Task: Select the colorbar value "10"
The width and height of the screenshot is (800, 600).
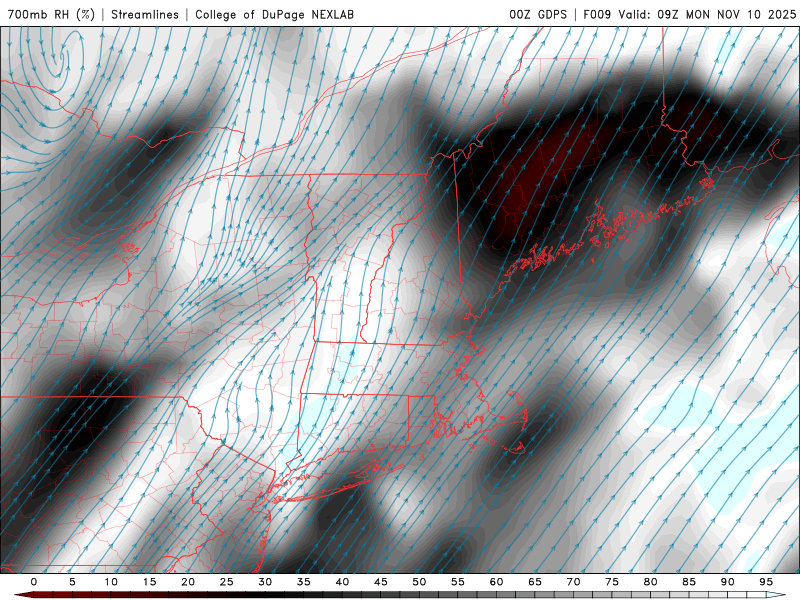Action: [111, 582]
